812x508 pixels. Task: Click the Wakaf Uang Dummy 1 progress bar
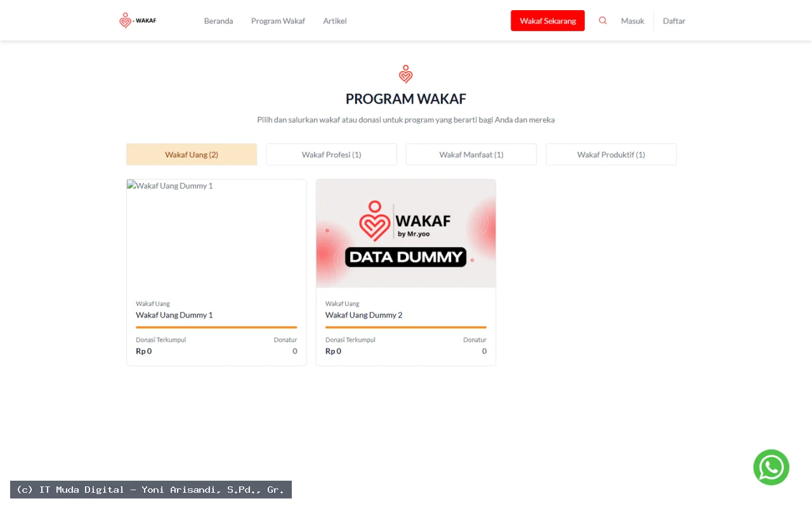216,327
